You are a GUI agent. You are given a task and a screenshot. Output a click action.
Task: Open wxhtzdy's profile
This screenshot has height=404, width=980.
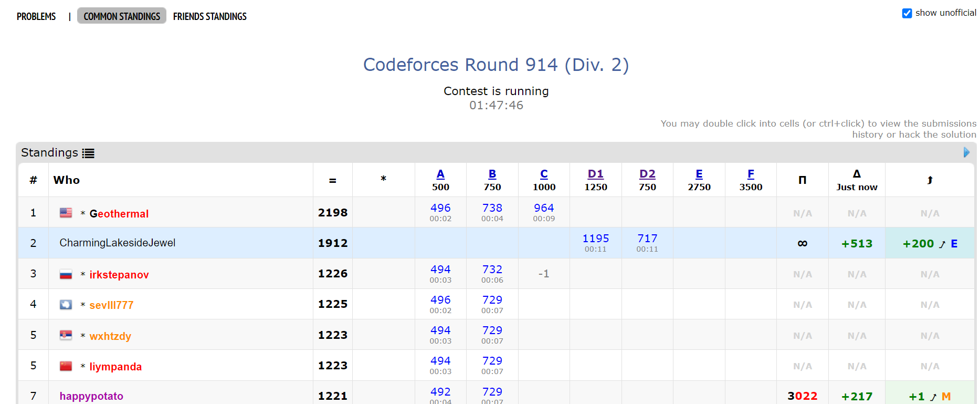[110, 336]
